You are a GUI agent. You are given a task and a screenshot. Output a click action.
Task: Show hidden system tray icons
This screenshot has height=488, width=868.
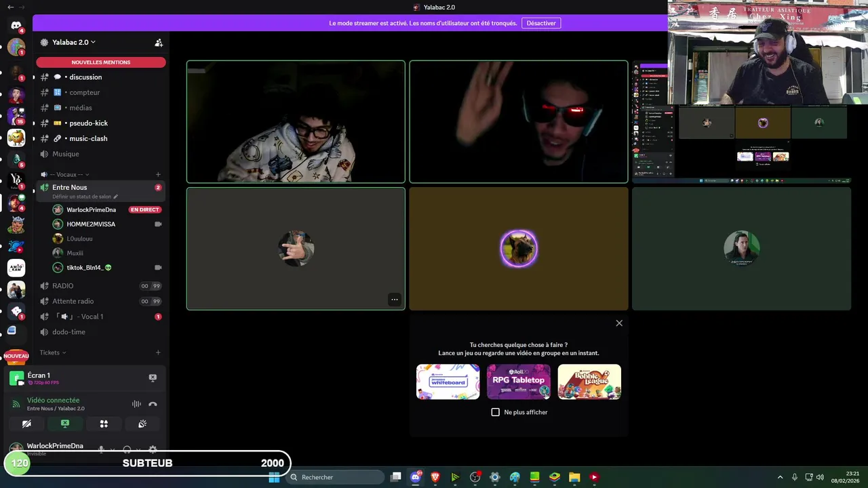(x=780, y=477)
